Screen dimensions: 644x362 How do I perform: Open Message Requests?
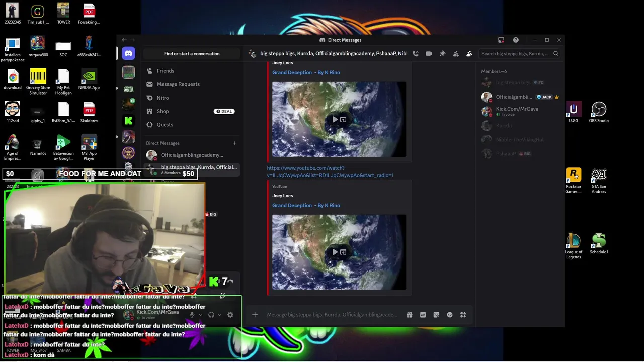[191, 84]
